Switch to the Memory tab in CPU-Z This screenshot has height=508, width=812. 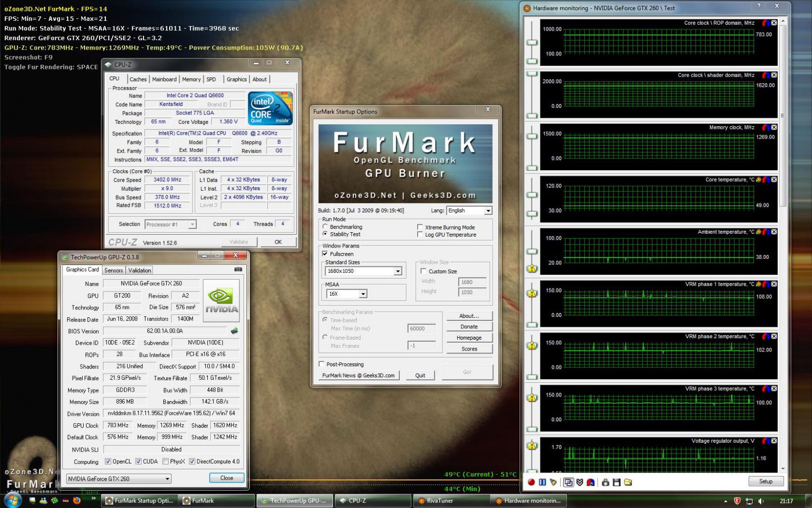tap(191, 79)
